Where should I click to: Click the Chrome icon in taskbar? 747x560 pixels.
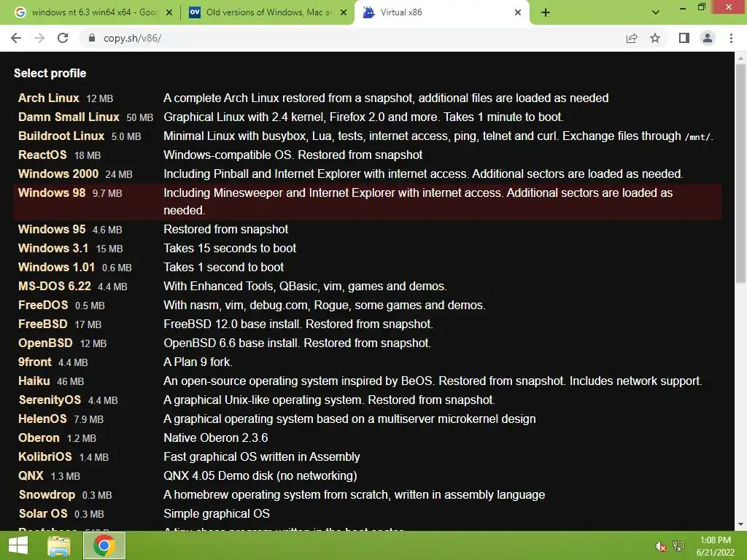click(x=104, y=545)
